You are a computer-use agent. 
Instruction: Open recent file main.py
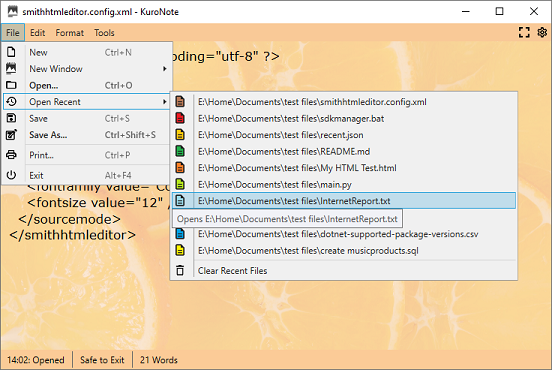[x=344, y=184]
